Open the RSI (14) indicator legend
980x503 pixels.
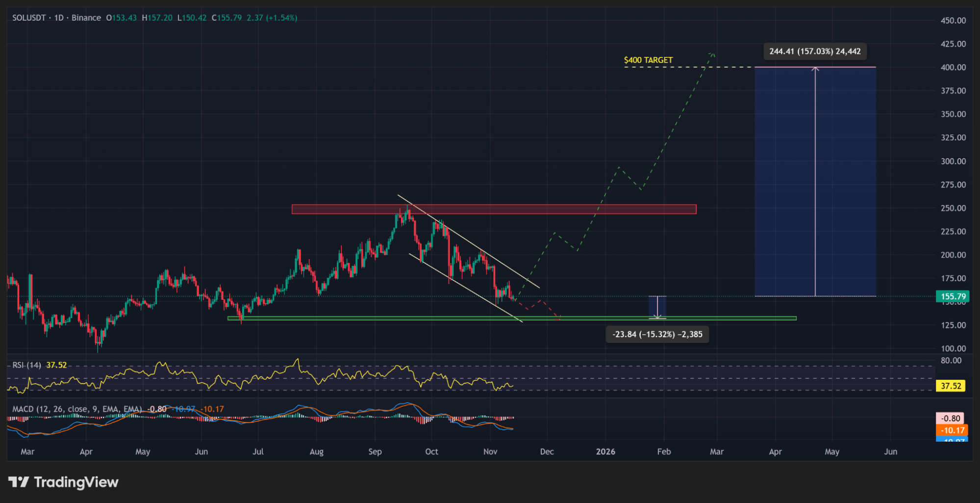[27, 365]
